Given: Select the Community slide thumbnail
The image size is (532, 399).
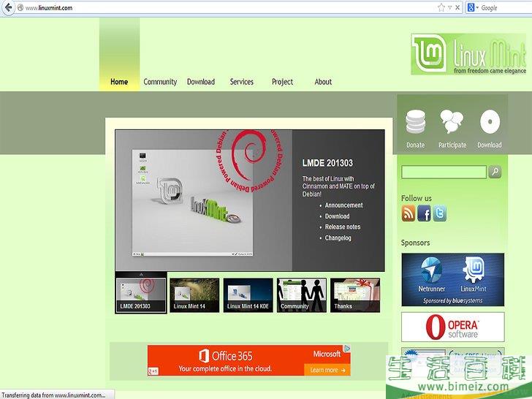Looking at the screenshot, I should click(x=302, y=294).
